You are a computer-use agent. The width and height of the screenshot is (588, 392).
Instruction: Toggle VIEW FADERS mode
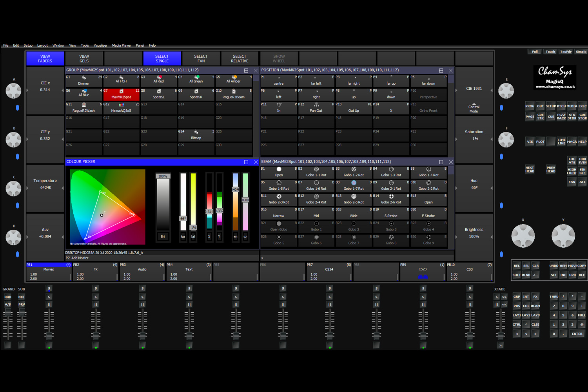click(x=45, y=59)
